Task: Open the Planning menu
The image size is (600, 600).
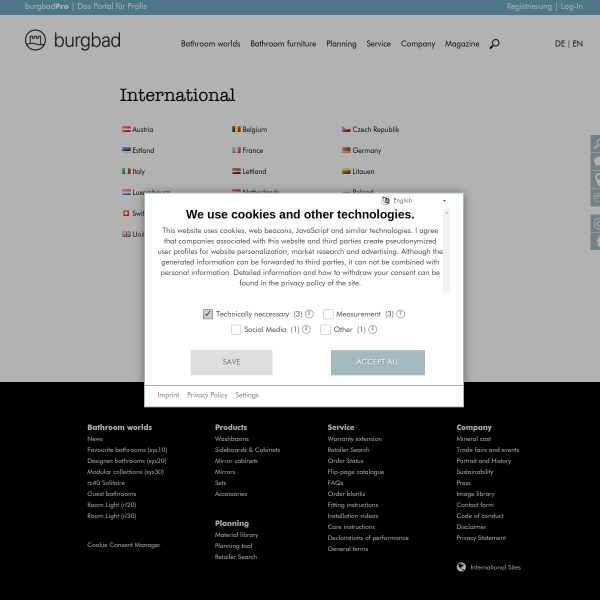Action: point(341,44)
